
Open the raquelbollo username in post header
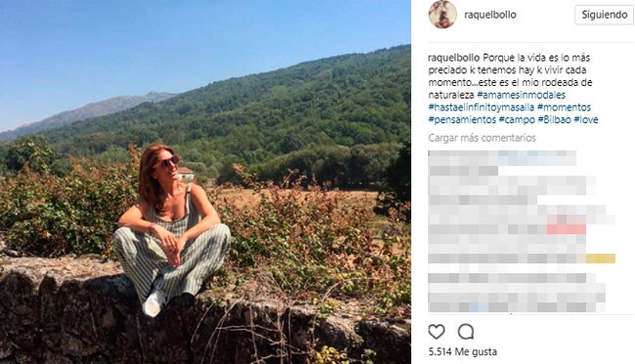[x=490, y=15]
